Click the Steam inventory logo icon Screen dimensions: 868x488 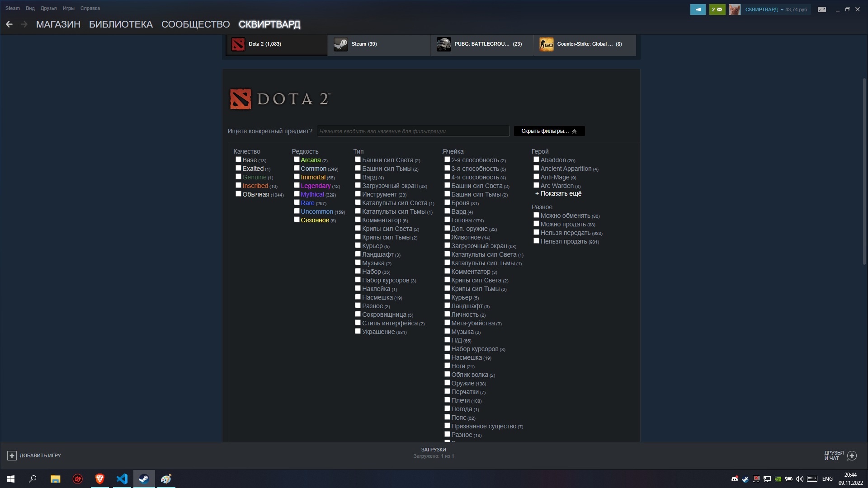click(340, 44)
